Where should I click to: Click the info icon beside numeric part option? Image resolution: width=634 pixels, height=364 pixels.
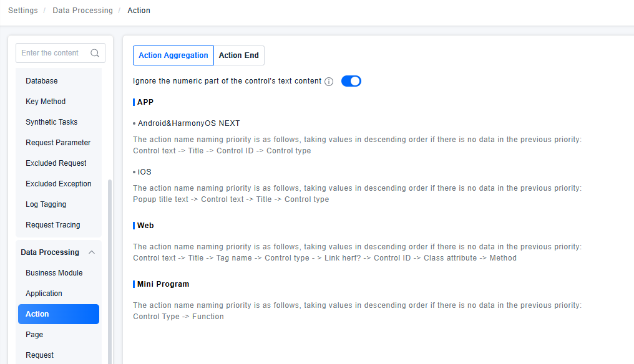329,82
